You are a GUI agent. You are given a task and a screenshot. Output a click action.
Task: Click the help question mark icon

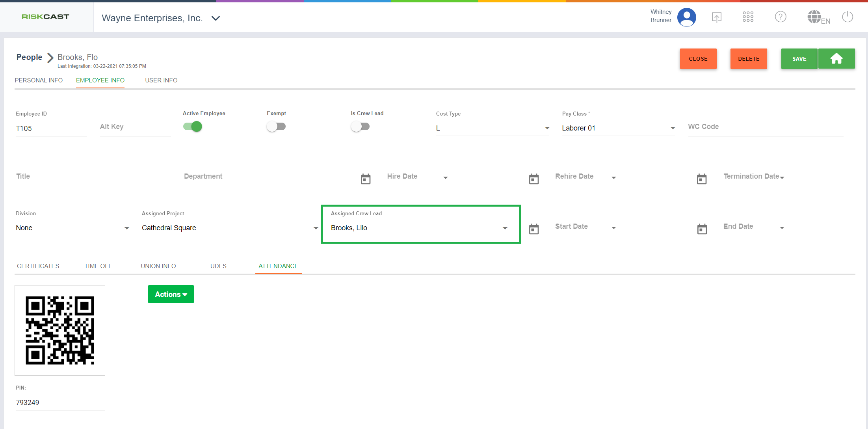pyautogui.click(x=780, y=17)
